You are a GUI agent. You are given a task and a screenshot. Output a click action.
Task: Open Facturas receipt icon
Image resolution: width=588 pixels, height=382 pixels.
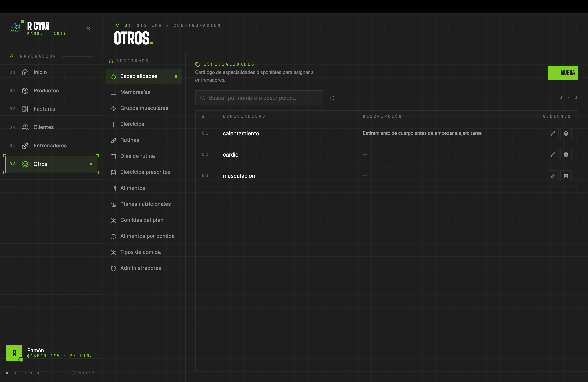coord(25,109)
